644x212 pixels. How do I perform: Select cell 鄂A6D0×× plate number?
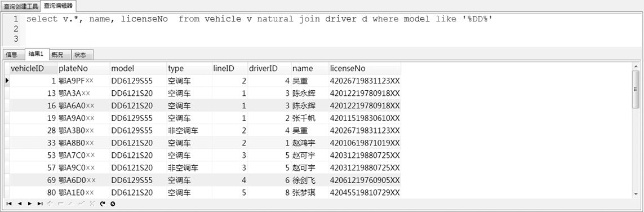(83, 180)
